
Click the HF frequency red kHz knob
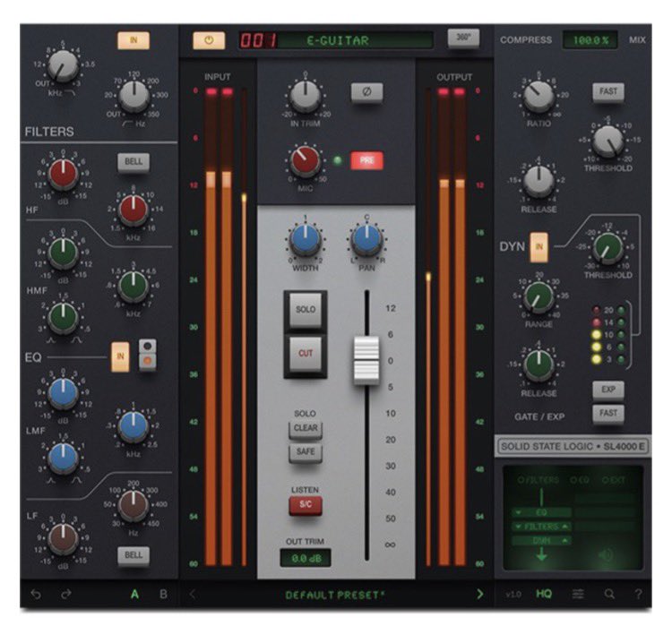coord(134,210)
